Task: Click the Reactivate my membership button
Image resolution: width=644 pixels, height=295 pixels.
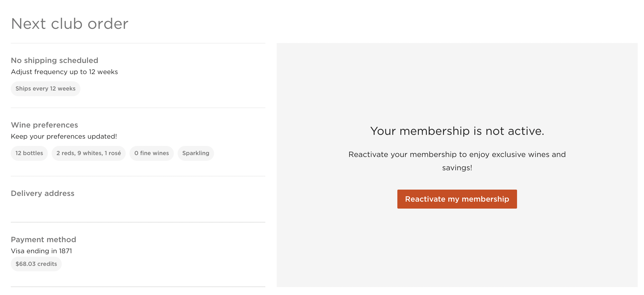Action: pyautogui.click(x=457, y=199)
